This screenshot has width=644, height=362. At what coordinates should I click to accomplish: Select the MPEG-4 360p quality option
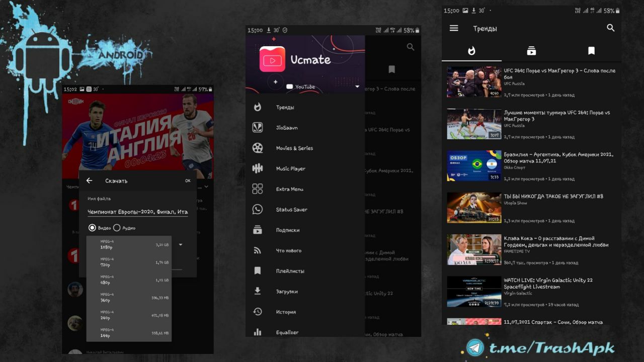tap(129, 298)
